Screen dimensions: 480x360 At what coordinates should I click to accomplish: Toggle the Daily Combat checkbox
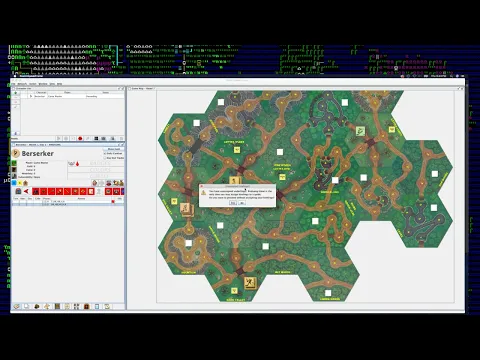[105, 154]
